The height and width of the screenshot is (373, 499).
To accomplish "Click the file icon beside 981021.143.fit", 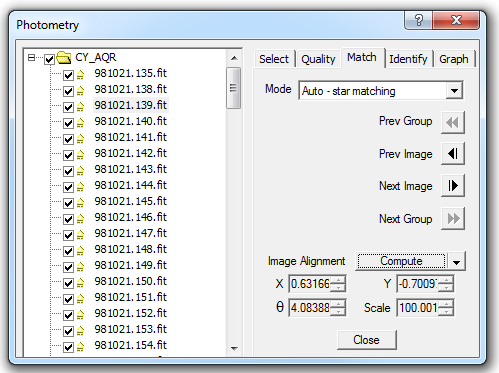I will (80, 171).
